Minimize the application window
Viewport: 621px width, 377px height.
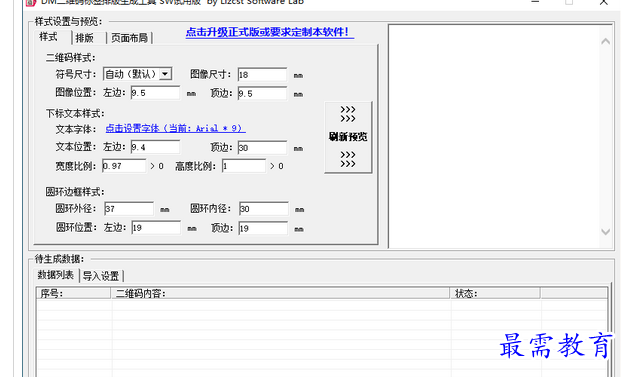[x=535, y=2]
